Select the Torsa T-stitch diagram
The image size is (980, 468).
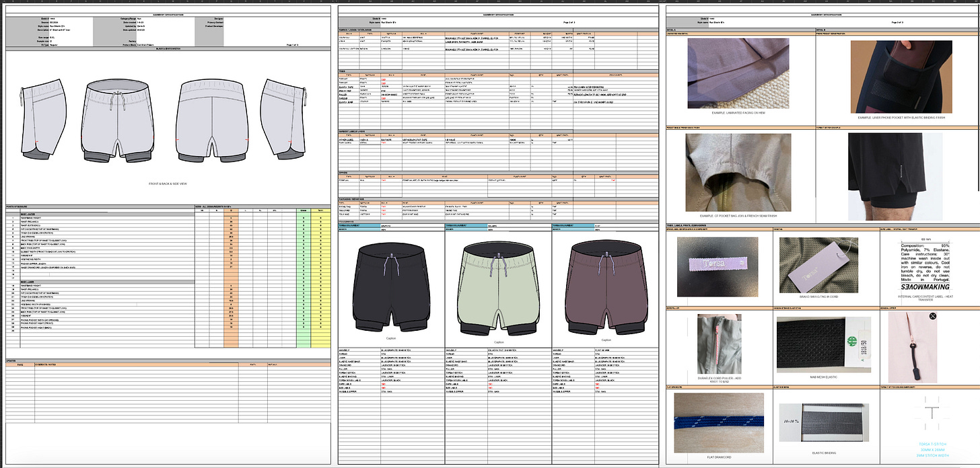click(932, 412)
